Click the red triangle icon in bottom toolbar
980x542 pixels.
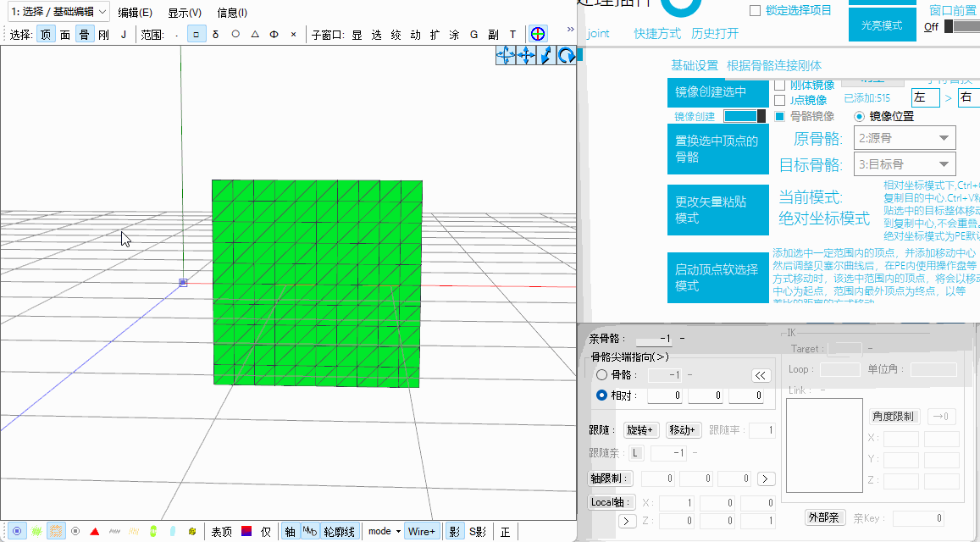(95, 532)
